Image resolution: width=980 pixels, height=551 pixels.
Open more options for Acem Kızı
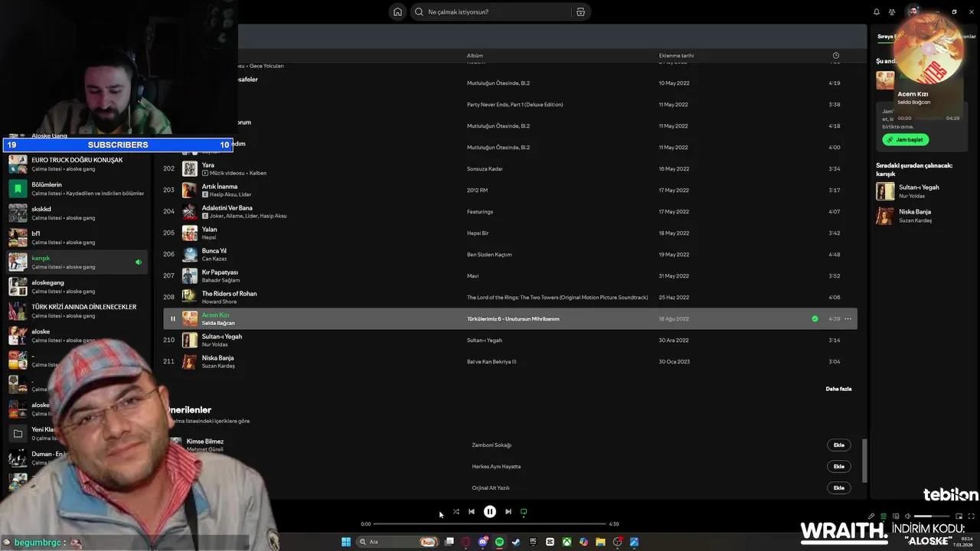tap(848, 318)
